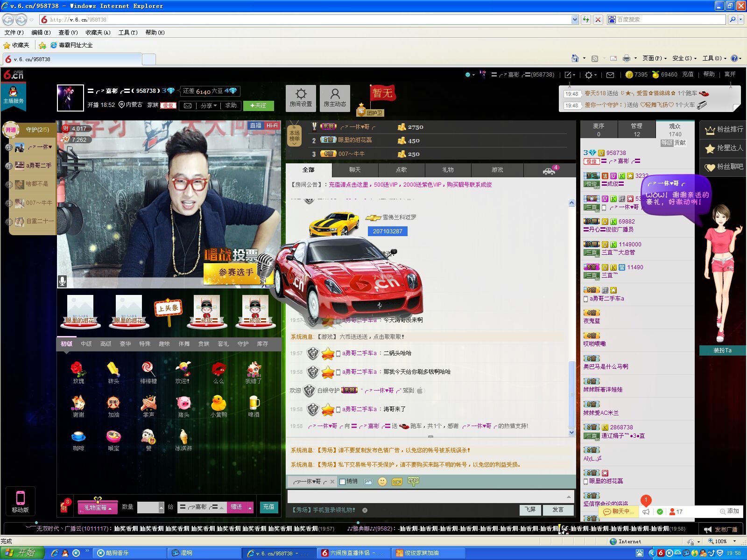Choose the applause (掌声) gift

(x=148, y=406)
